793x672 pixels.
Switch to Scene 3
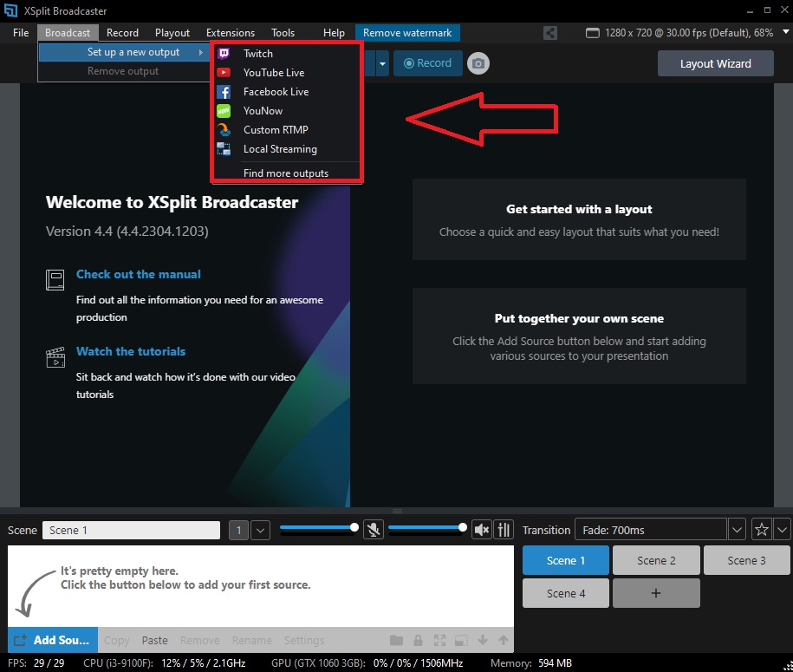[746, 561]
